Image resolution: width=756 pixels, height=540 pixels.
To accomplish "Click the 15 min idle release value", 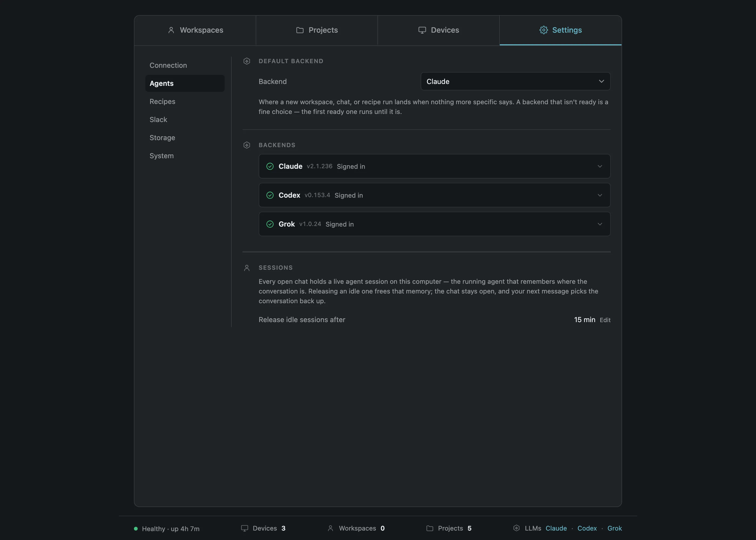I will point(585,319).
